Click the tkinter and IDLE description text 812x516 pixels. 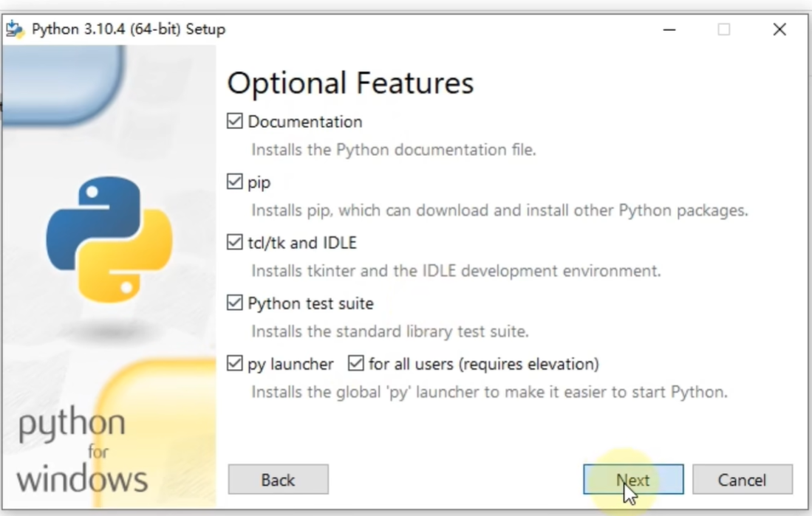pyautogui.click(x=456, y=271)
